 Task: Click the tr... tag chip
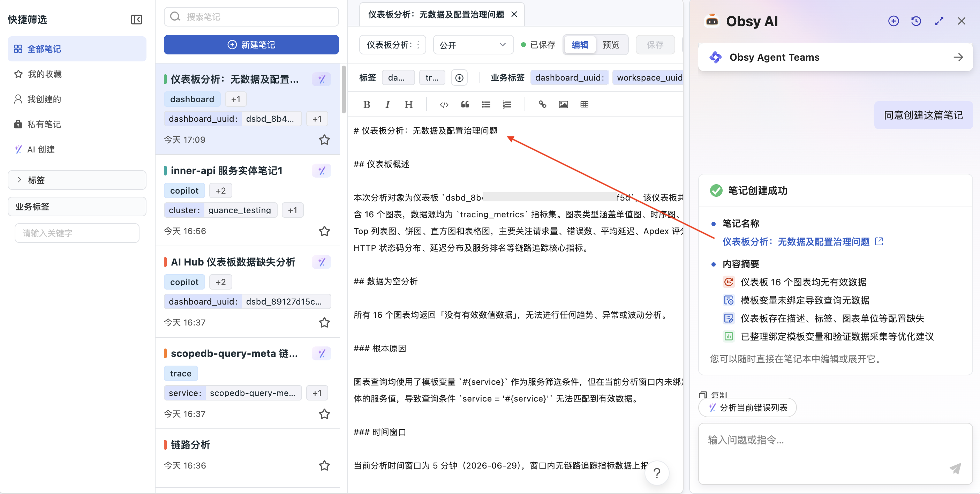pos(432,78)
